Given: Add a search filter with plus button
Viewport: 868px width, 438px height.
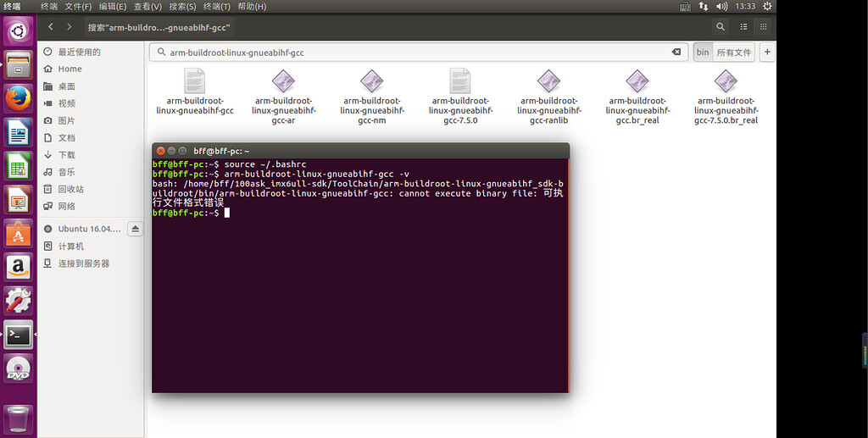Looking at the screenshot, I should pyautogui.click(x=767, y=52).
